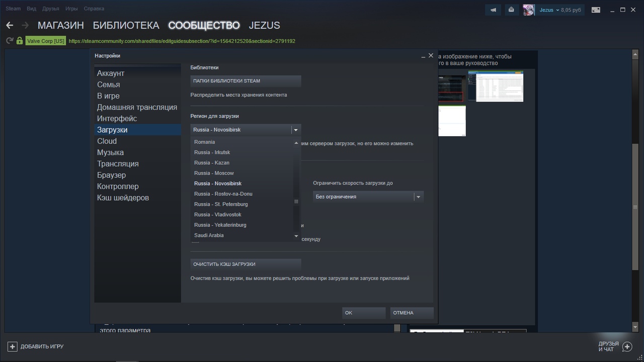
Task: Select Загрузки settings category
Action: click(137, 130)
